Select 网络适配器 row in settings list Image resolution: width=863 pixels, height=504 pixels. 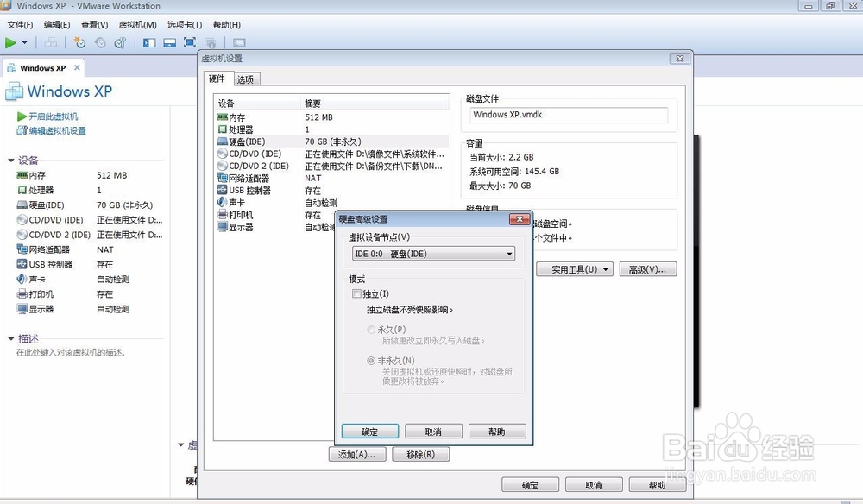(x=332, y=178)
